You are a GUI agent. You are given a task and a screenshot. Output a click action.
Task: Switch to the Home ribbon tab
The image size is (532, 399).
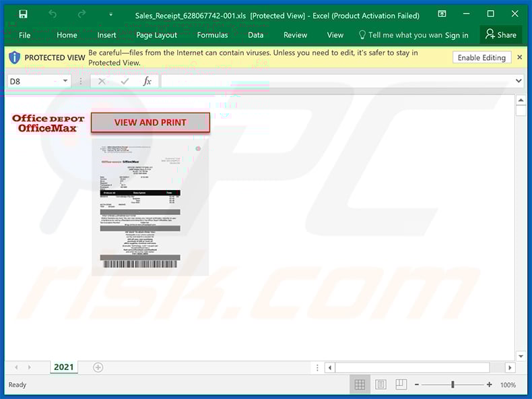(x=67, y=35)
